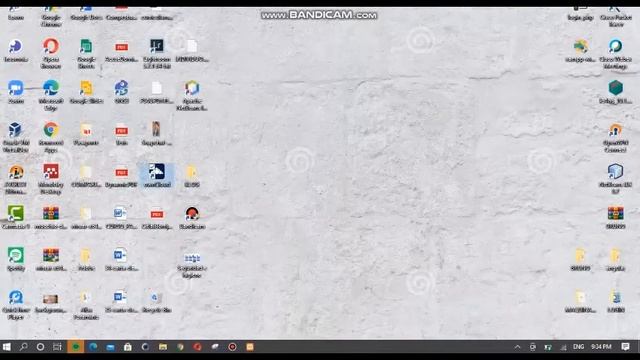Click the highlighted dark-blue desktop shortcut
The height and width of the screenshot is (360, 640).
[x=156, y=176]
